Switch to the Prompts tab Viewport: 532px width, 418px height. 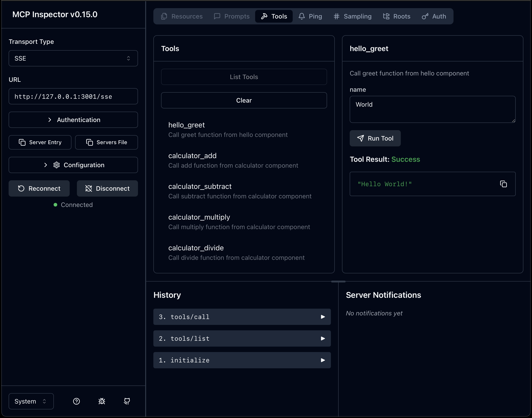[231, 16]
